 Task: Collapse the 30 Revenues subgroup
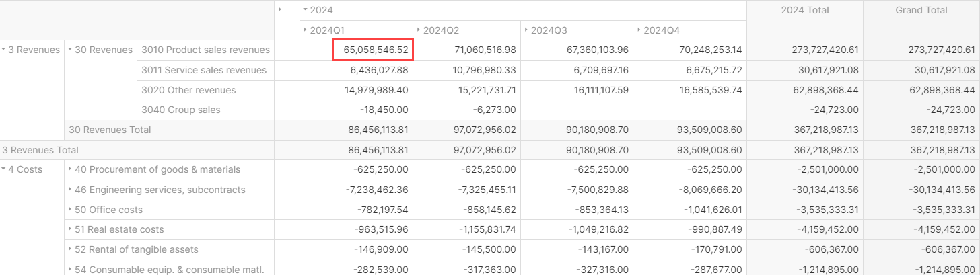70,50
